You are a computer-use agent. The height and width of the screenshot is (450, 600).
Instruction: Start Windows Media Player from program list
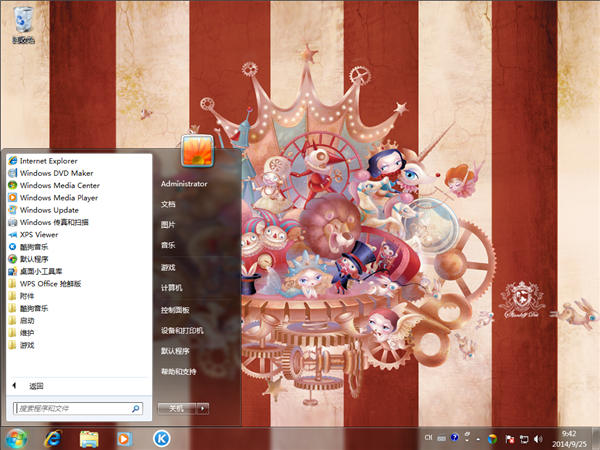click(58, 197)
